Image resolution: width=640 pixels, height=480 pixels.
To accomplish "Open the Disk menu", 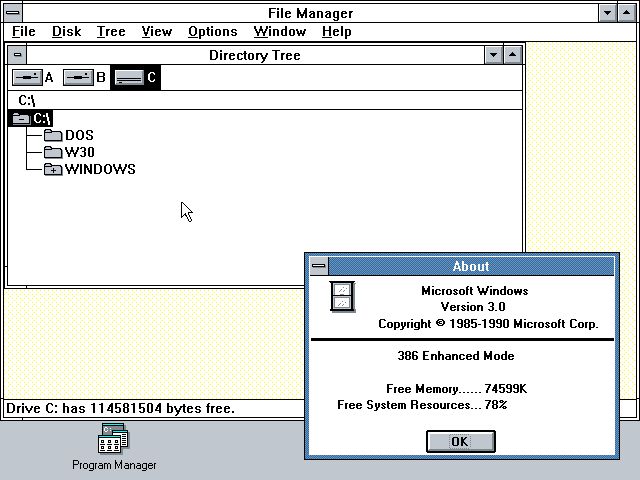I will (x=67, y=32).
